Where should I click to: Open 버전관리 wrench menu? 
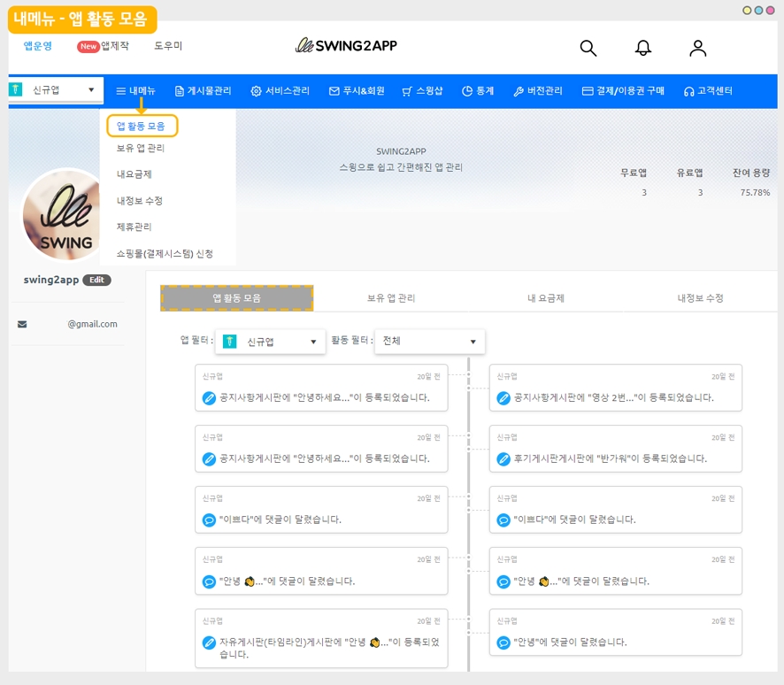pos(538,90)
